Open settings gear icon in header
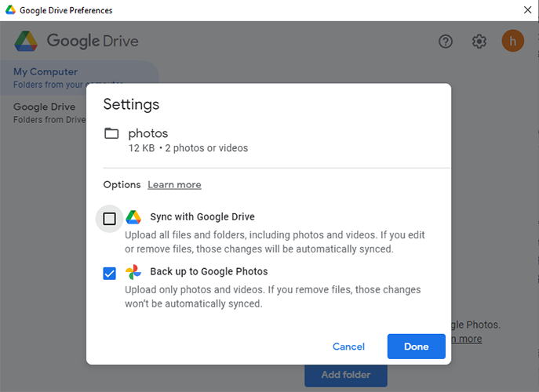 pos(479,42)
